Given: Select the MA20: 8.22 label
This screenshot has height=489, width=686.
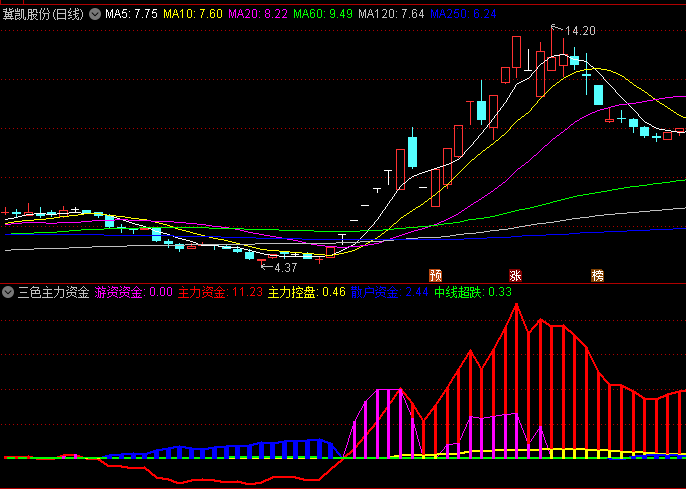Looking at the screenshot, I should pyautogui.click(x=258, y=14).
